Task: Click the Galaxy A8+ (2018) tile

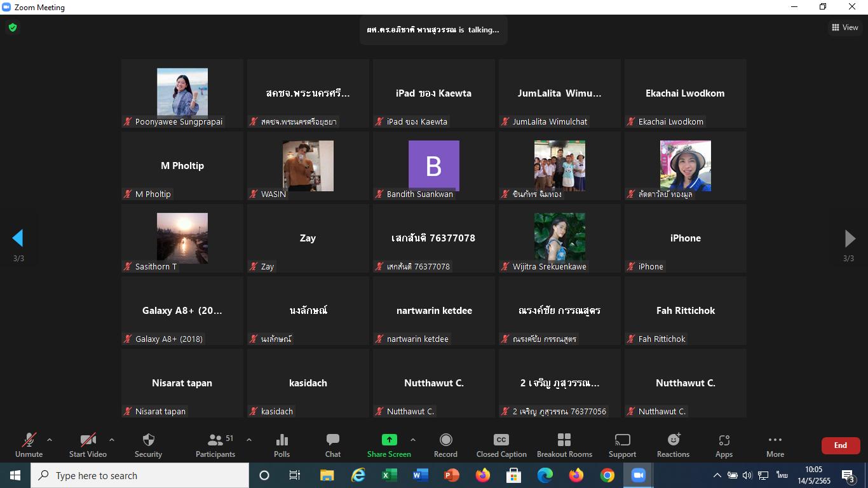Action: [182, 311]
